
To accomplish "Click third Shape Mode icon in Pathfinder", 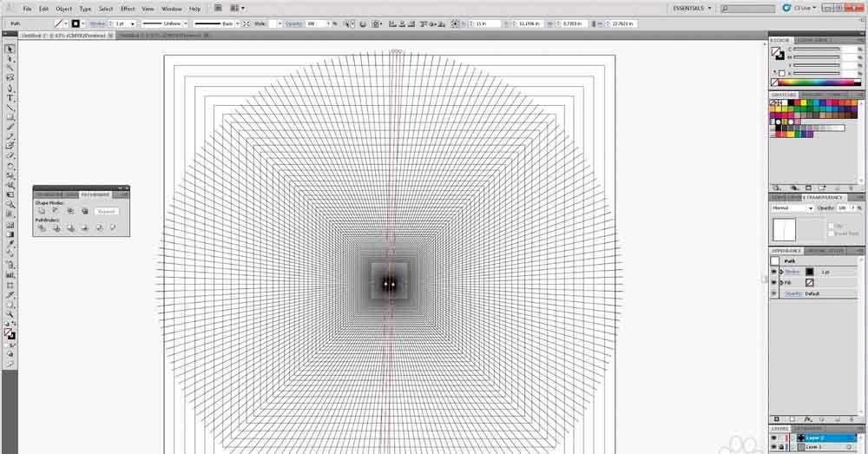I will tap(70, 211).
